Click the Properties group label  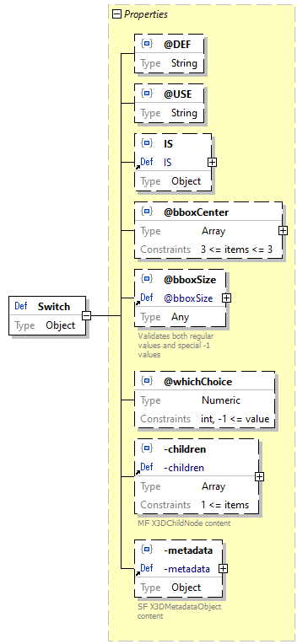click(x=146, y=14)
